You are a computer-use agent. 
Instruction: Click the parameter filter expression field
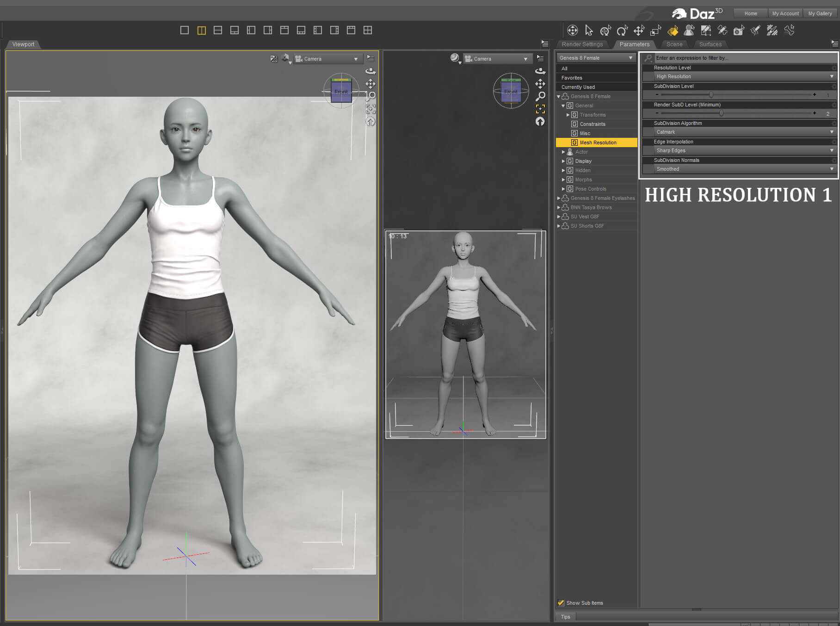[x=745, y=58]
